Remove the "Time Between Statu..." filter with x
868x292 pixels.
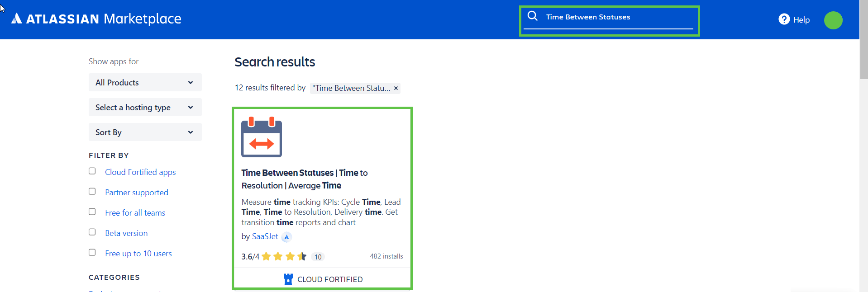(x=396, y=88)
